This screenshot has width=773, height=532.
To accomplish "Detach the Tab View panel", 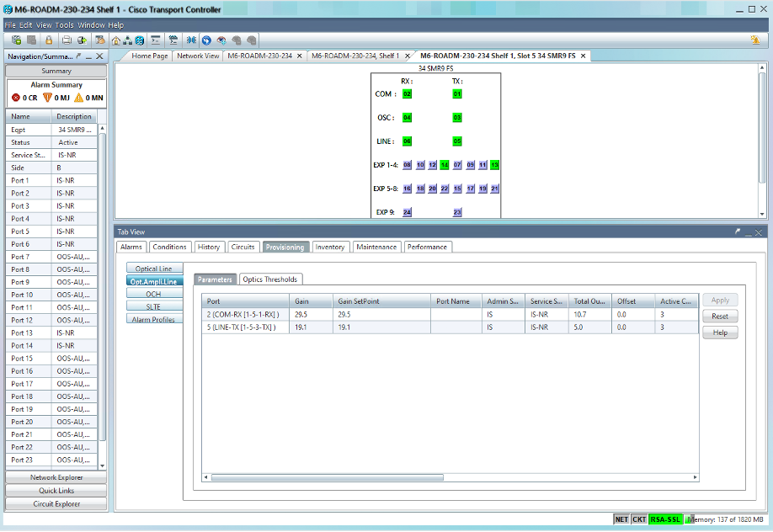I will point(738,231).
